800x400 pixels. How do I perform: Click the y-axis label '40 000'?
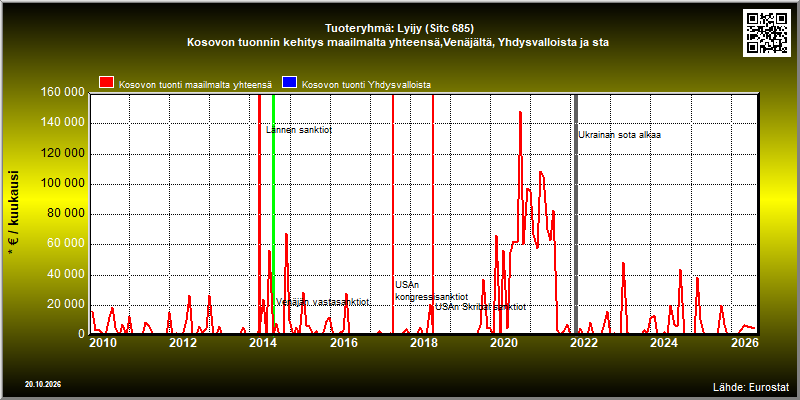[65, 275]
